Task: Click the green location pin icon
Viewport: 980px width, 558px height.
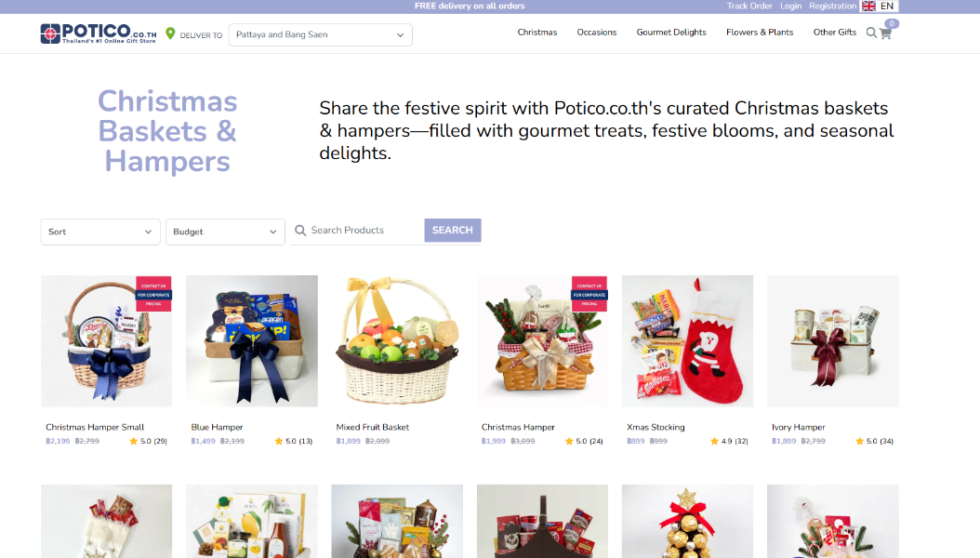Action: pos(170,33)
